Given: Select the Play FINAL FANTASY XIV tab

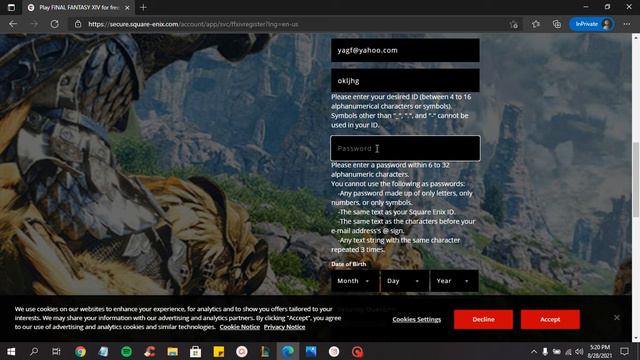Looking at the screenshot, I should coord(78,7).
